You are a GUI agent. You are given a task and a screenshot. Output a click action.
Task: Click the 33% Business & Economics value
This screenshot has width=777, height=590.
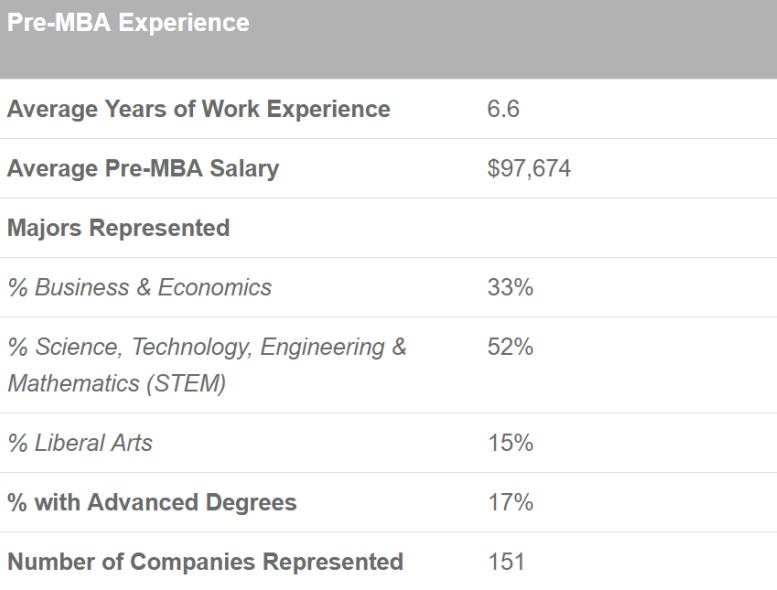(x=510, y=288)
